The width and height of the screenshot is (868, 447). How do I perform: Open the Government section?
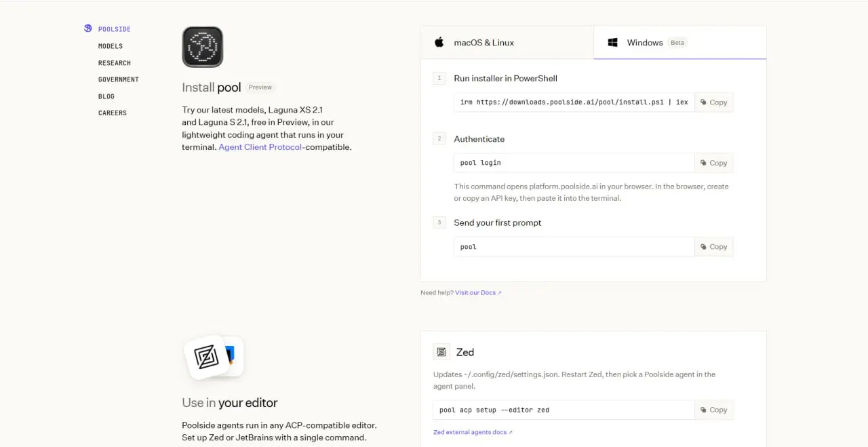pos(119,79)
